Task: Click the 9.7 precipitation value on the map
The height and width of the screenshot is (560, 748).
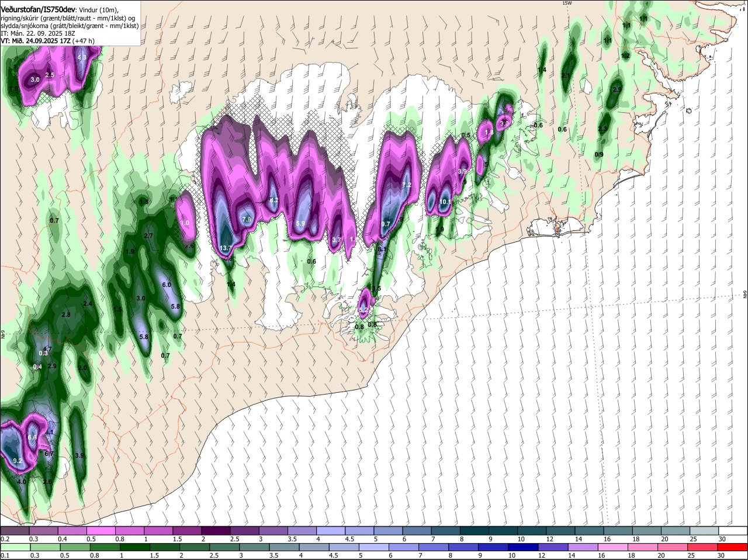Action: [386, 224]
